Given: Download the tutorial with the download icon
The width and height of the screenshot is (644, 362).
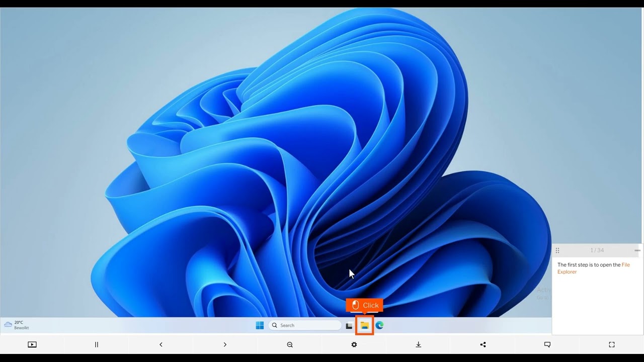Looking at the screenshot, I should [419, 344].
